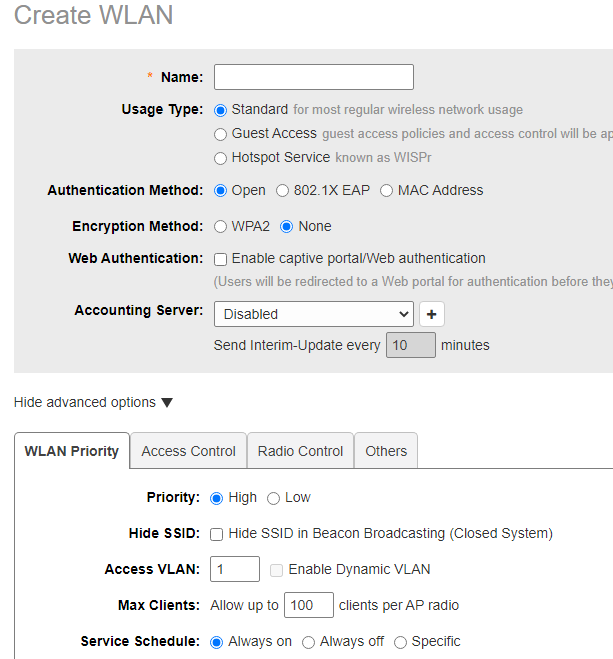Open the Accounting Server dropdown
The width and height of the screenshot is (613, 659).
(313, 314)
